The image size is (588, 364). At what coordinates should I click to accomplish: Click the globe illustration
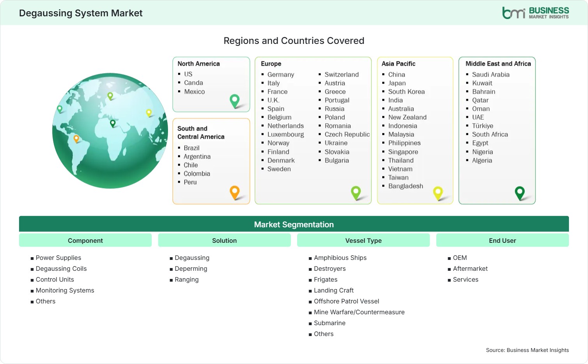(110, 131)
